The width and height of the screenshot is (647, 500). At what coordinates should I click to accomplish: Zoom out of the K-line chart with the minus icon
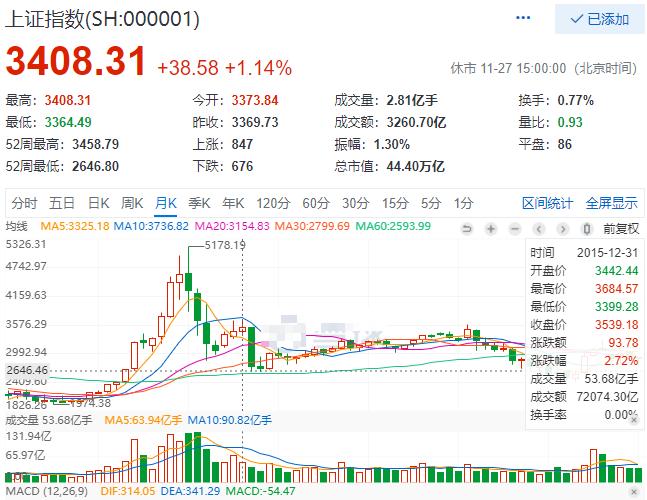(515, 229)
